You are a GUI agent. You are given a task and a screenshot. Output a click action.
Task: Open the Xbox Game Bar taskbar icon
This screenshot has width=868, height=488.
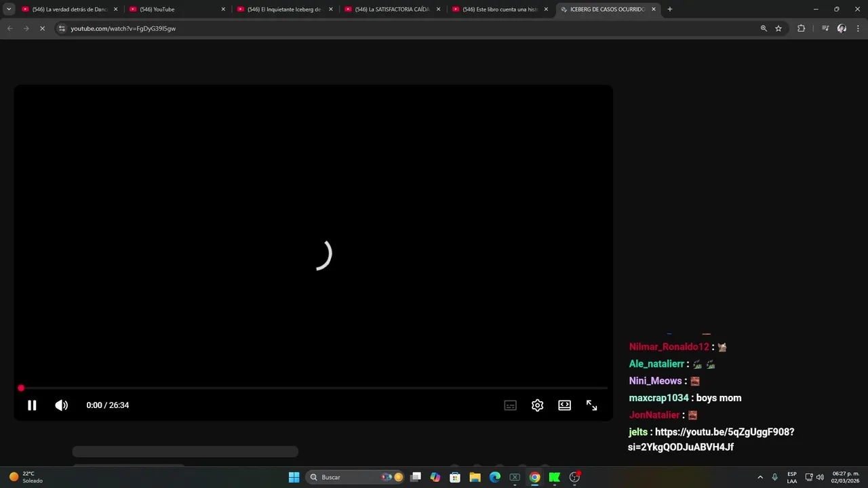click(515, 477)
